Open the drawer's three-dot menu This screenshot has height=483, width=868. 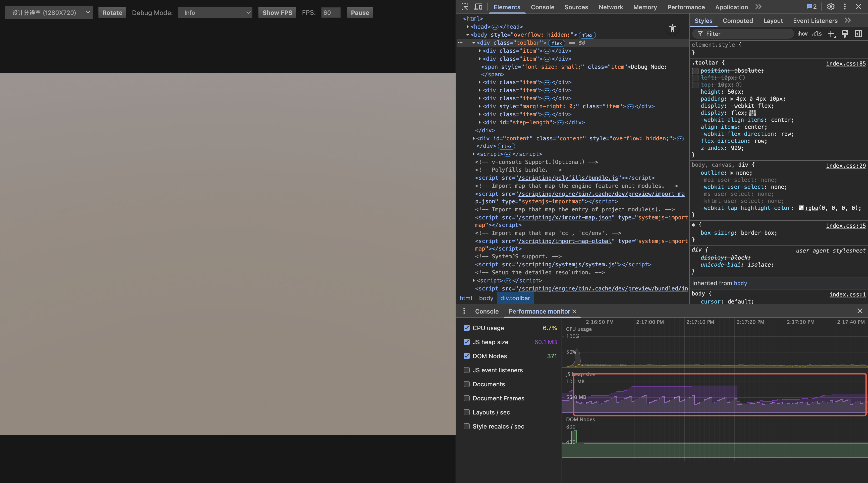coord(464,311)
